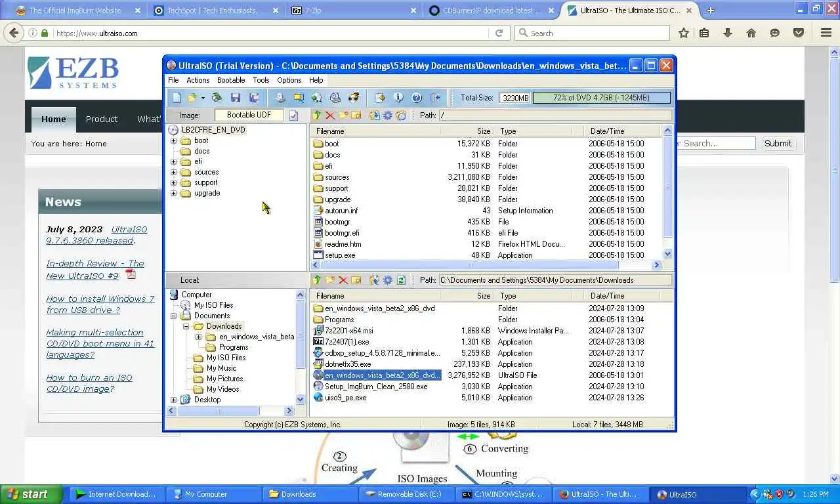Click the Firefox bookmark star icon
This screenshot has width=840, height=504.
point(683,33)
